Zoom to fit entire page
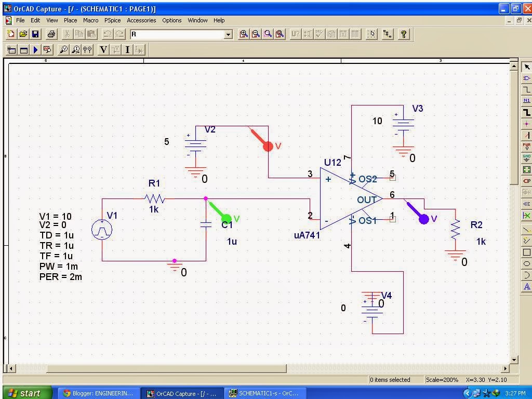Image resolution: width=532 pixels, height=399 pixels. point(280,34)
